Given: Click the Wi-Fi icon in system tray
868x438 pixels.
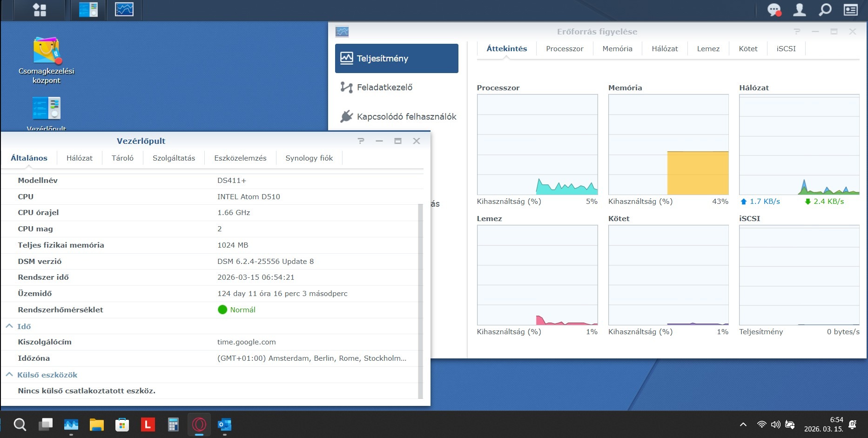Looking at the screenshot, I should tap(761, 425).
